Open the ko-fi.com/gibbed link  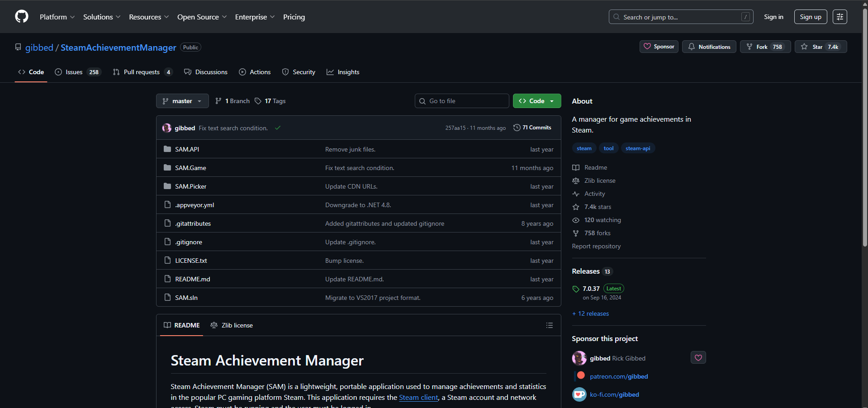614,394
